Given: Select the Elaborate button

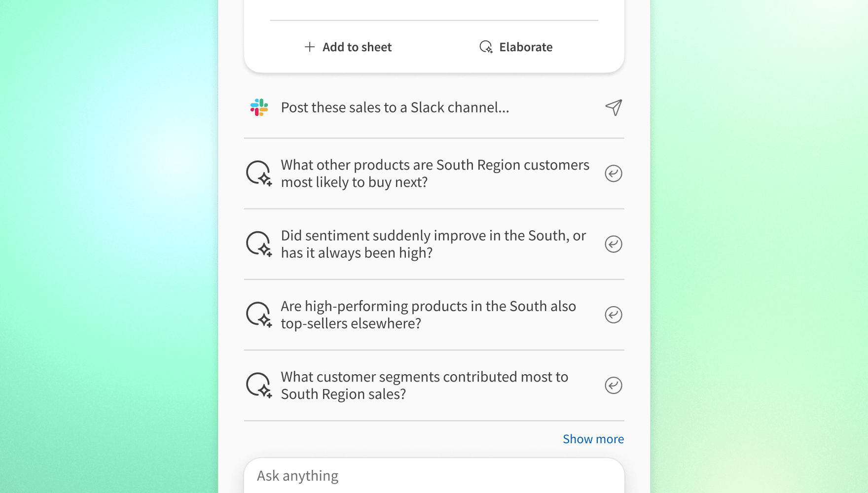Looking at the screenshot, I should click(x=516, y=47).
